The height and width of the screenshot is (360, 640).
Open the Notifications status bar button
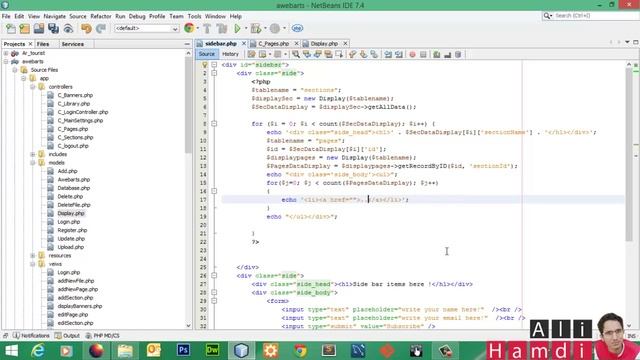point(31,336)
